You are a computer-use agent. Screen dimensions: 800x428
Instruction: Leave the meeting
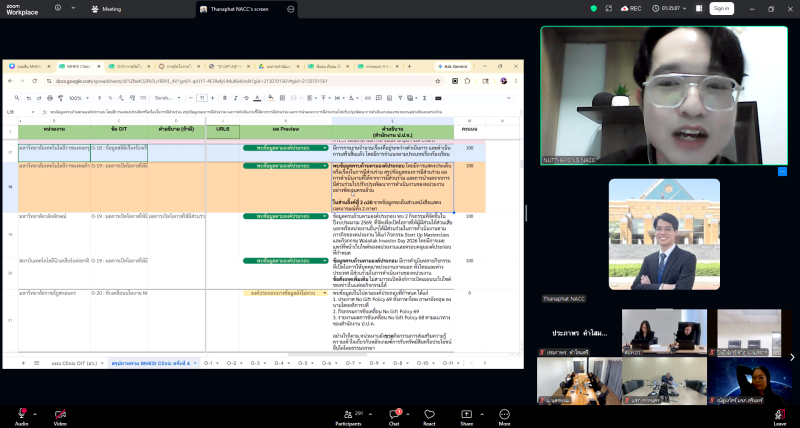[x=779, y=417]
